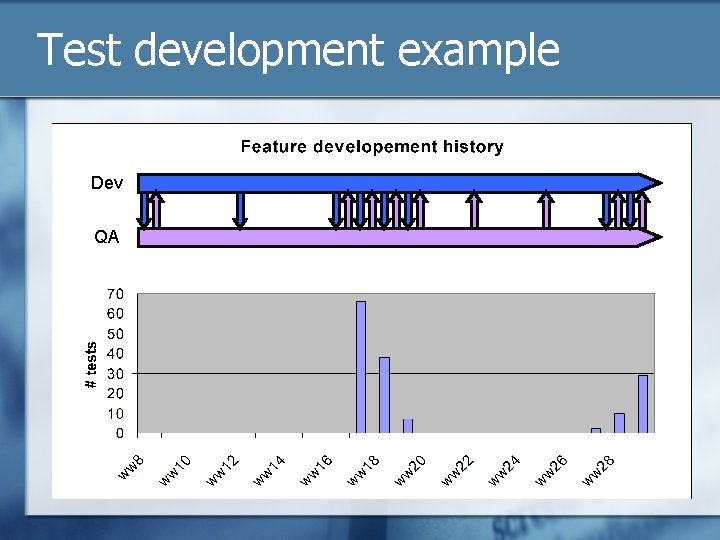
Task: Click the x-axis label 'ww28'
Action: (x=598, y=470)
